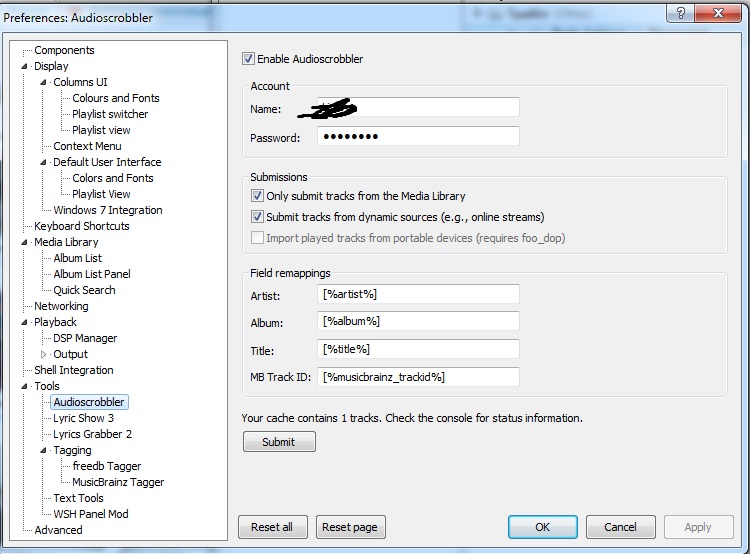Open DSP Manager preferences page
Viewport: 750px width, 554px height.
85,338
